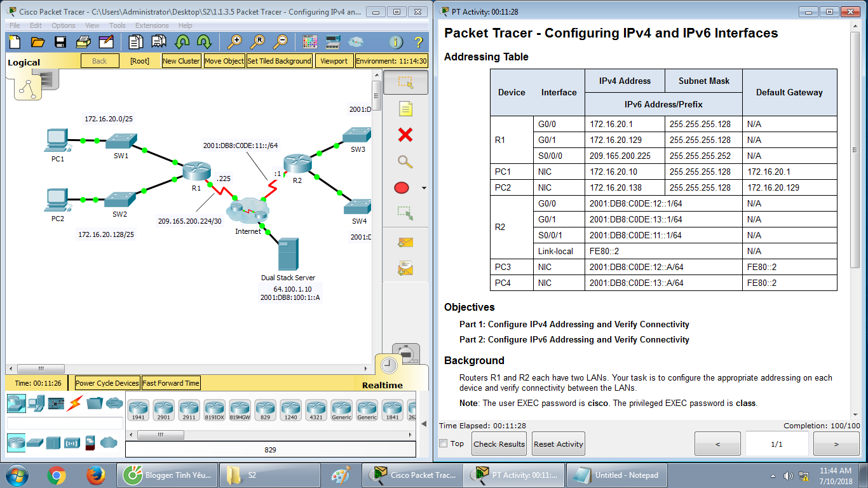868x488 pixels.
Task: Choose the 2911 router model
Action: (x=189, y=410)
